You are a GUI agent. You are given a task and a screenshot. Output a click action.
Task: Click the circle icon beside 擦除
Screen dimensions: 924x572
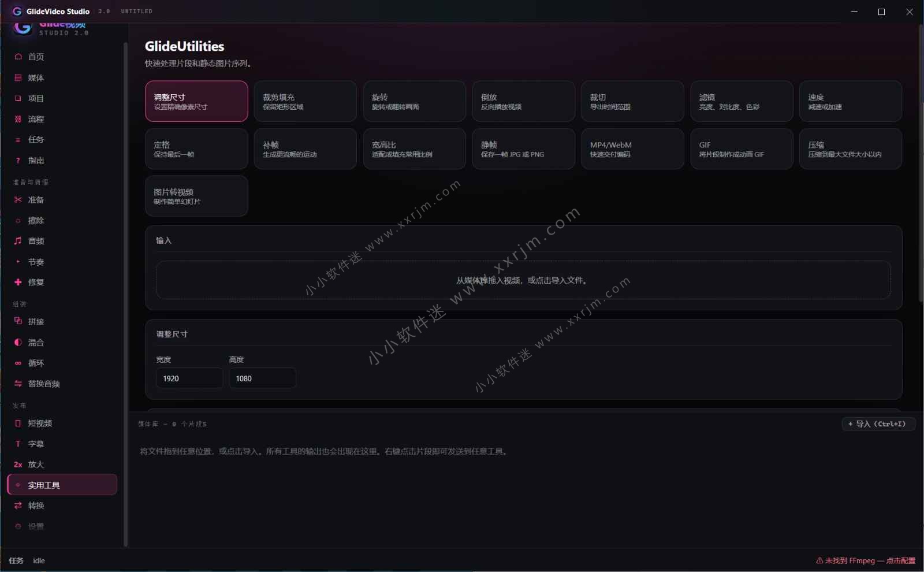(18, 221)
